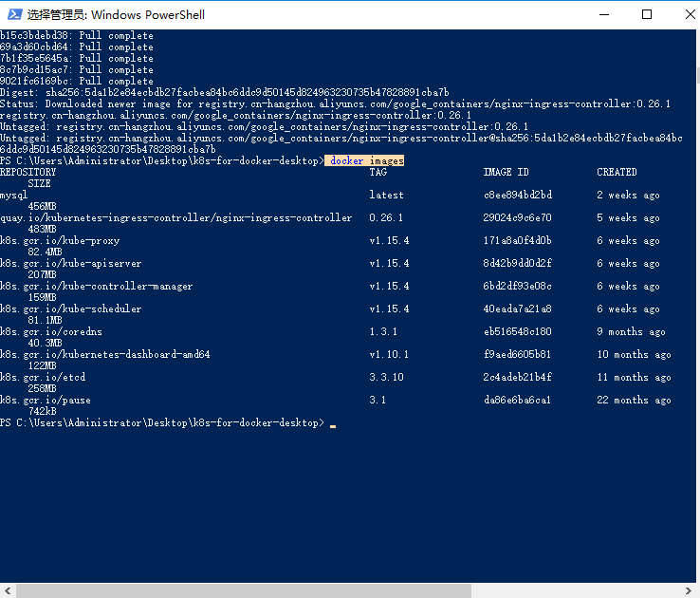Viewport: 700px width, 598px height.
Task: Click the 3.1 tag of pause
Action: coord(378,401)
